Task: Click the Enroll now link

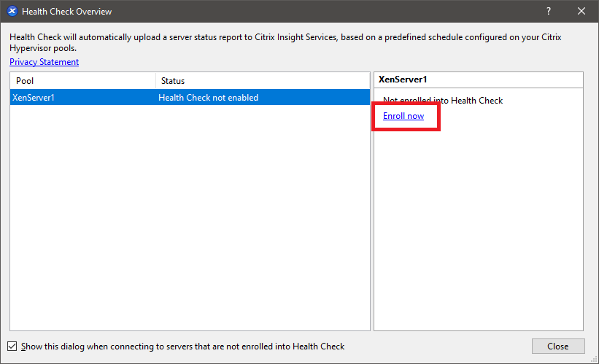Action: point(403,116)
